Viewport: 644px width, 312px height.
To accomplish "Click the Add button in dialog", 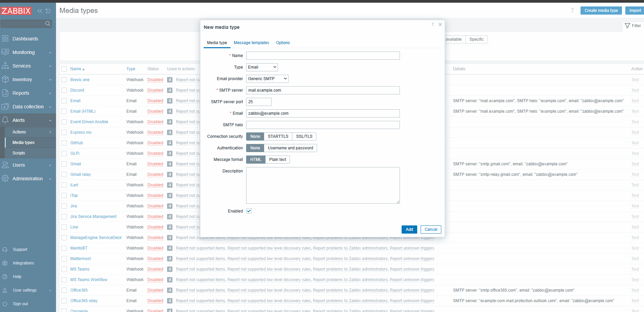I will point(409,230).
